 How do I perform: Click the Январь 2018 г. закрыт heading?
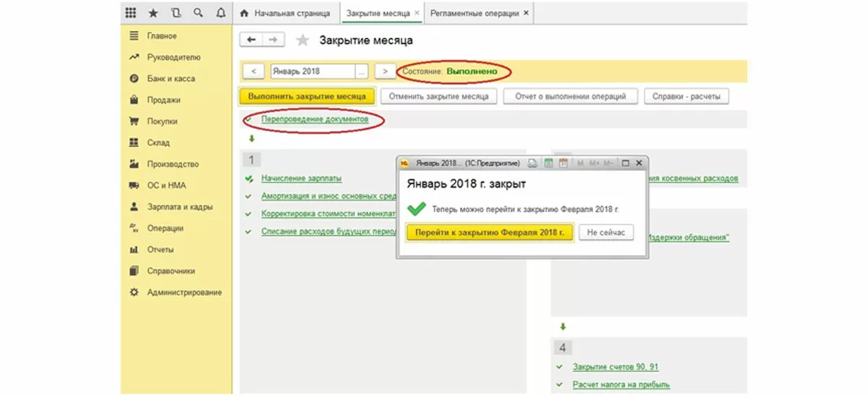click(x=466, y=184)
